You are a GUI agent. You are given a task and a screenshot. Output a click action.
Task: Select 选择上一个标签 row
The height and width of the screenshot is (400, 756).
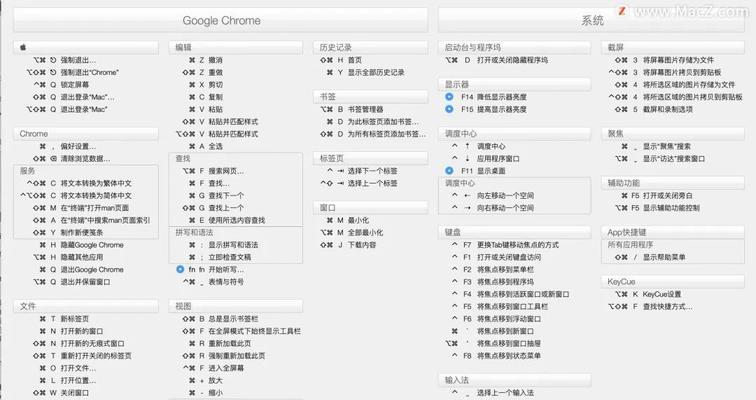tap(359, 183)
